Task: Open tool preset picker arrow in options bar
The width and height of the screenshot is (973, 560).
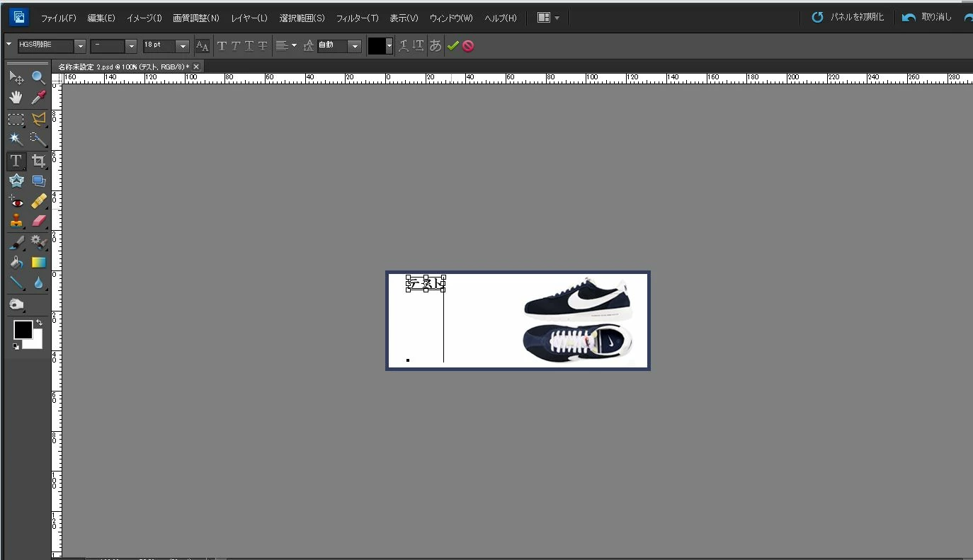Action: (x=9, y=45)
